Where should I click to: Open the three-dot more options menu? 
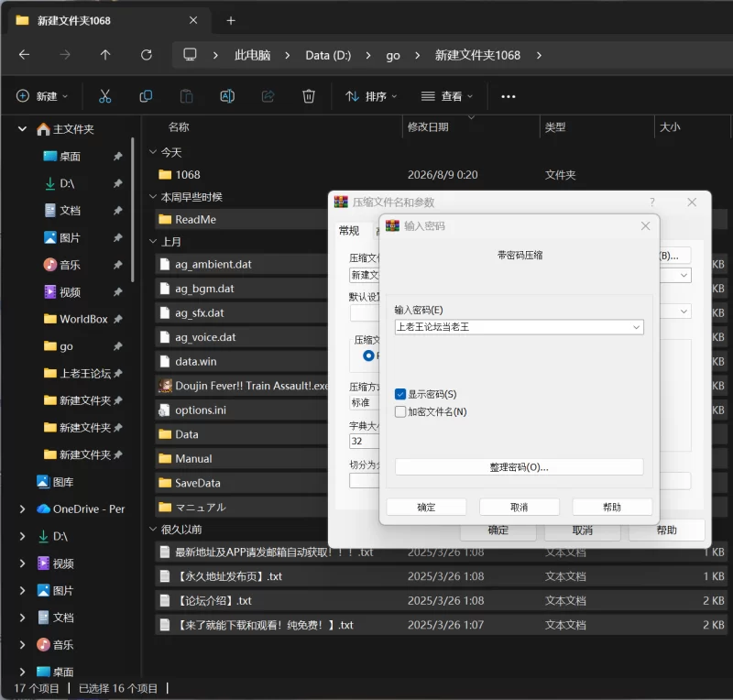pos(509,96)
